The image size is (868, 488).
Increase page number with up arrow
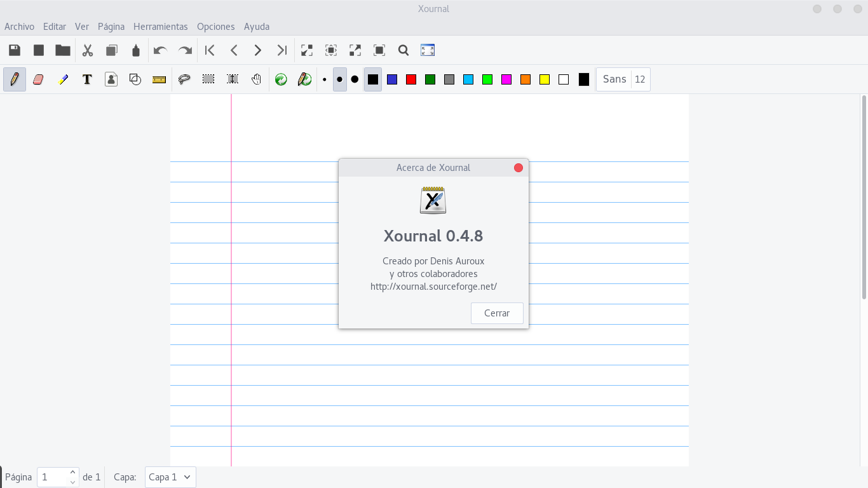73,472
